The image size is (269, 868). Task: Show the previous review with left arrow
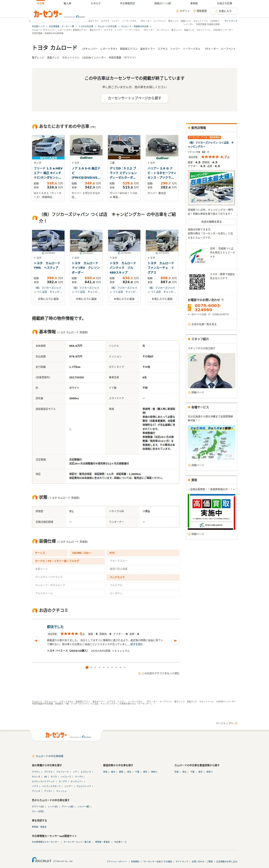tap(36, 640)
